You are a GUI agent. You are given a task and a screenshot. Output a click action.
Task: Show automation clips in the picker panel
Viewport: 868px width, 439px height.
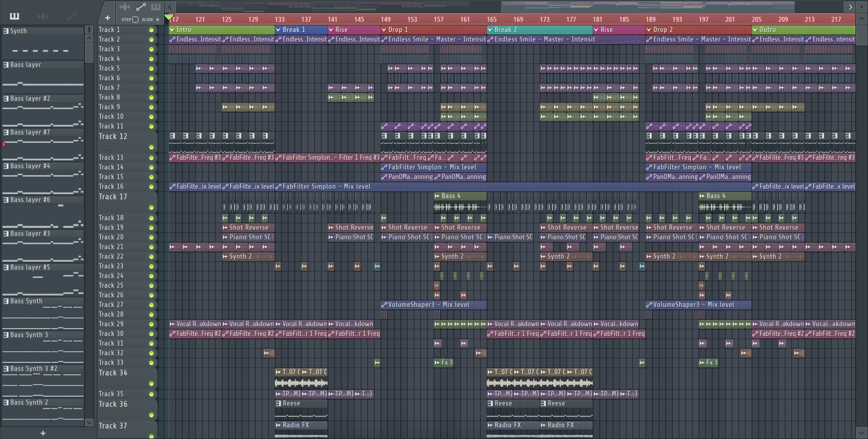pyautogui.click(x=72, y=16)
